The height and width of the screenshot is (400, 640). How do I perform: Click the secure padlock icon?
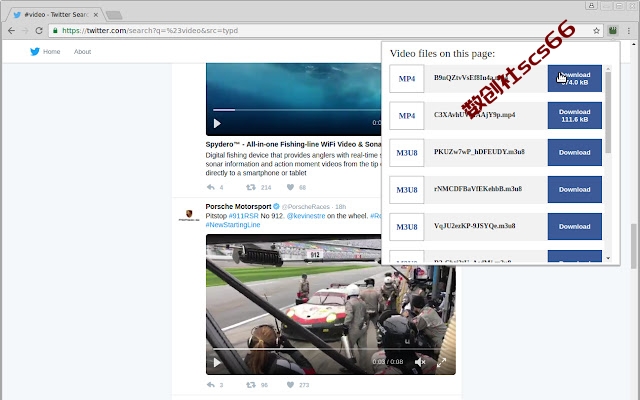tap(55, 31)
